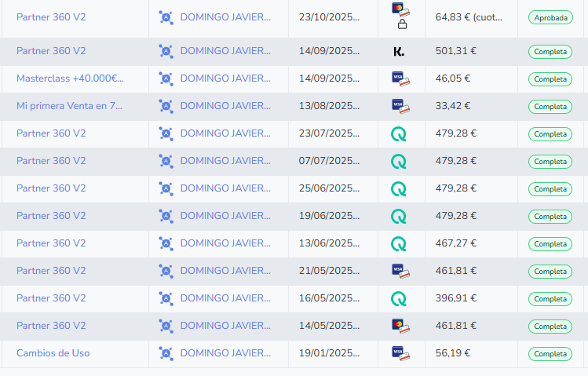
Task: Click the Visa card icon in the 33,42 € row
Action: [400, 106]
